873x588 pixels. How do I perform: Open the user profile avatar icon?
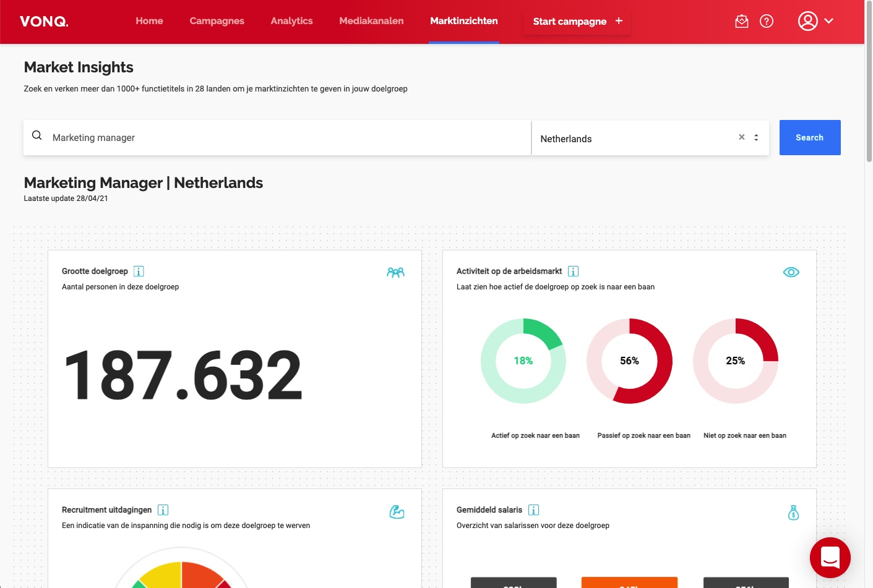tap(807, 21)
